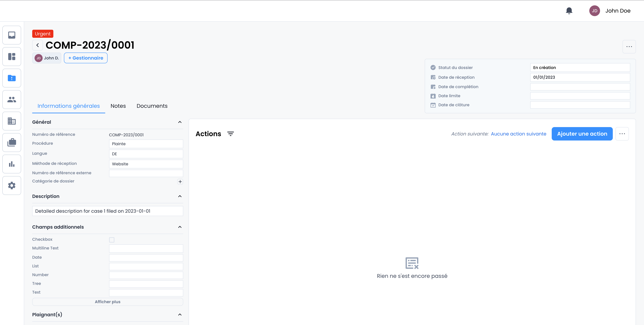Open the inbox icon in sidebar

pos(12,35)
